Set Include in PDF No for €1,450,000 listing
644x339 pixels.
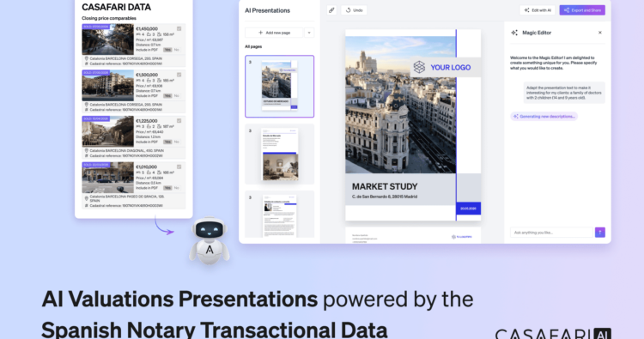click(177, 50)
